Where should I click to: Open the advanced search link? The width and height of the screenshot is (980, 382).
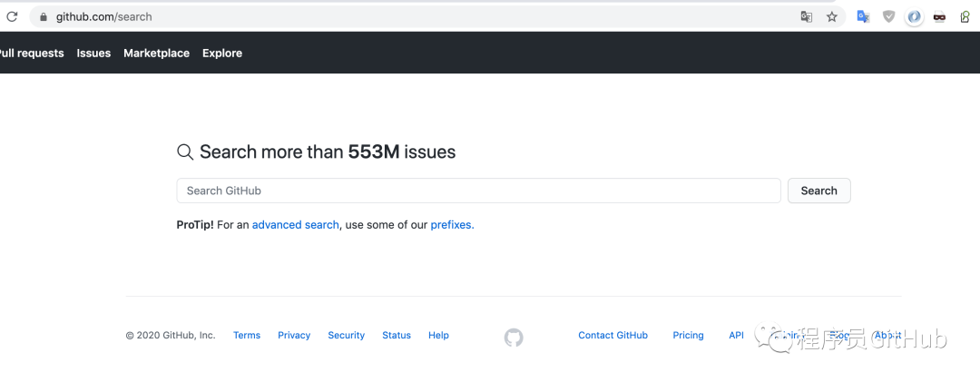295,225
